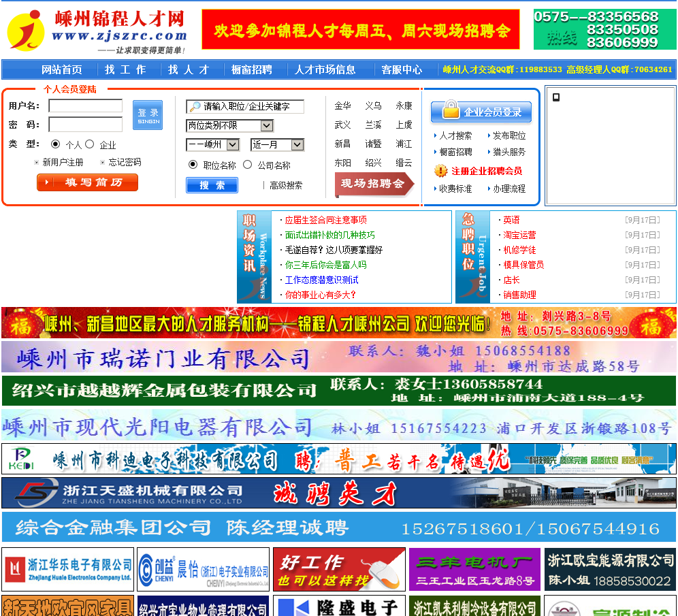The height and width of the screenshot is (616, 678).
Task: Open 猎头服务 link
Action: click(x=509, y=152)
